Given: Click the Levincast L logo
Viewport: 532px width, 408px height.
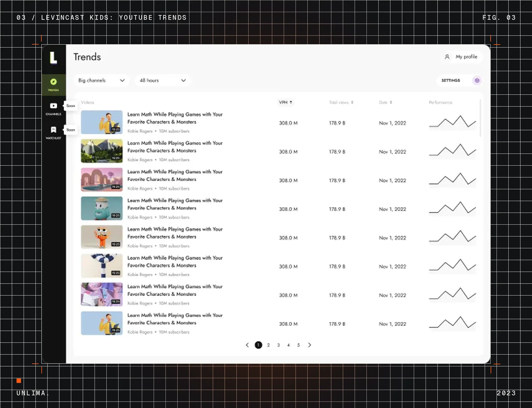Looking at the screenshot, I should click(53, 58).
